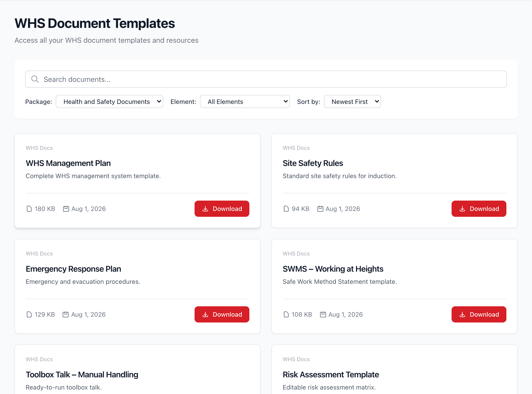This screenshot has height=394, width=532.
Task: Open the Risk Assessment Template title
Action: (331, 374)
